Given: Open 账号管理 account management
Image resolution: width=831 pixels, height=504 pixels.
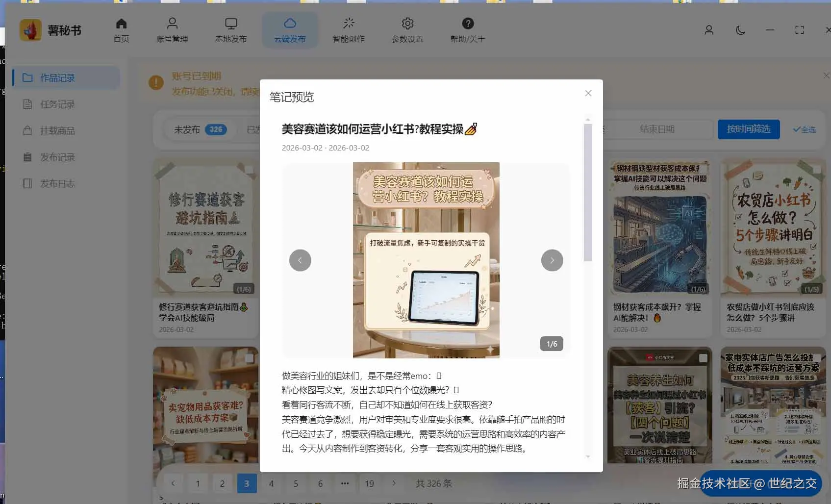Looking at the screenshot, I should pos(172,29).
